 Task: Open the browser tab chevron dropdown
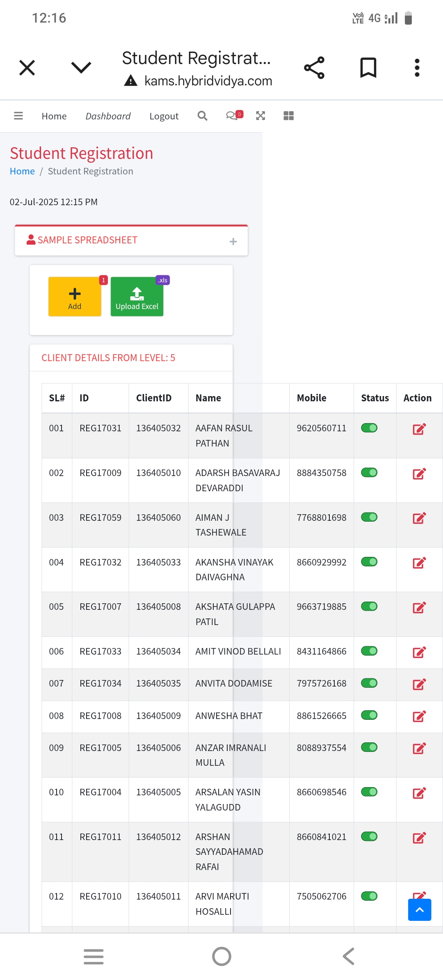click(81, 67)
